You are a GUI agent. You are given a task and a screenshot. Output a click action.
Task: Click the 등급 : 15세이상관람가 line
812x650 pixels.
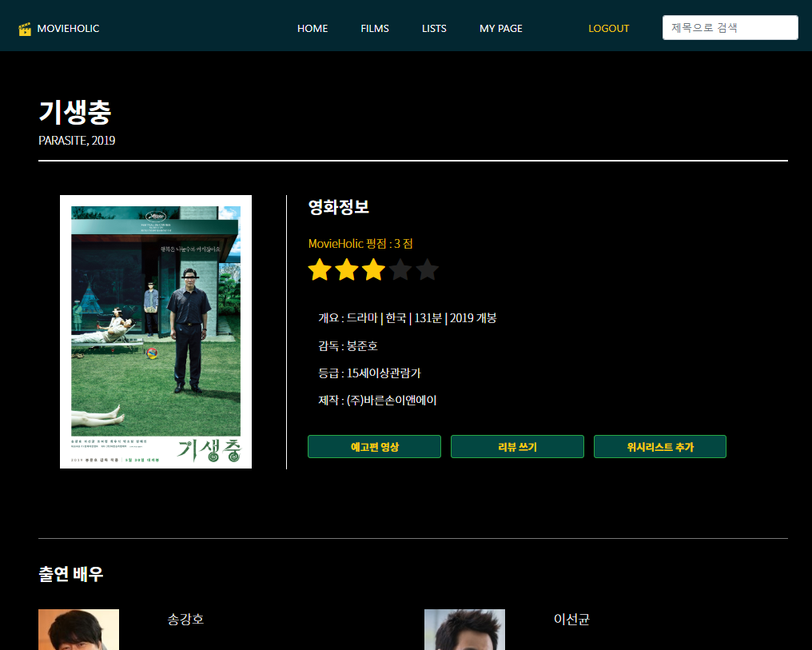(369, 373)
